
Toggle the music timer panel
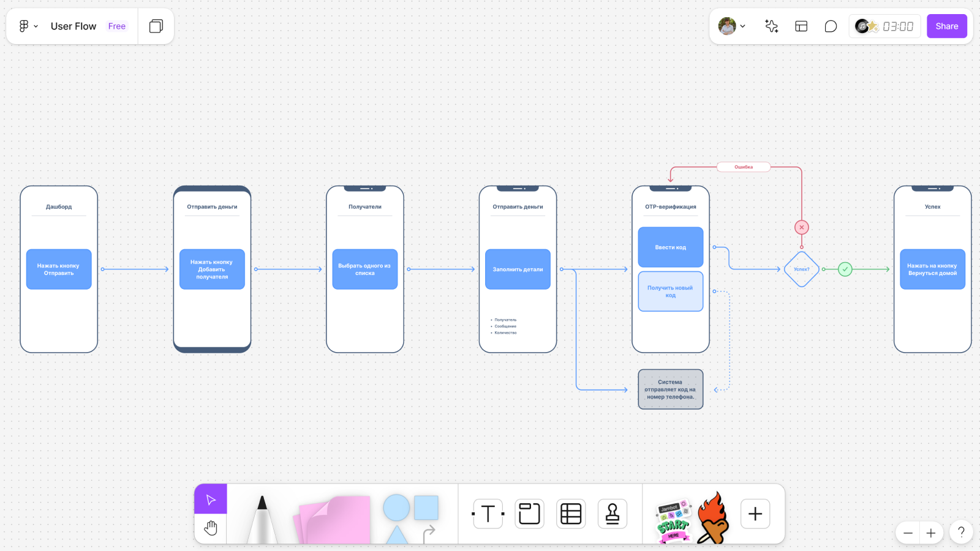click(884, 26)
